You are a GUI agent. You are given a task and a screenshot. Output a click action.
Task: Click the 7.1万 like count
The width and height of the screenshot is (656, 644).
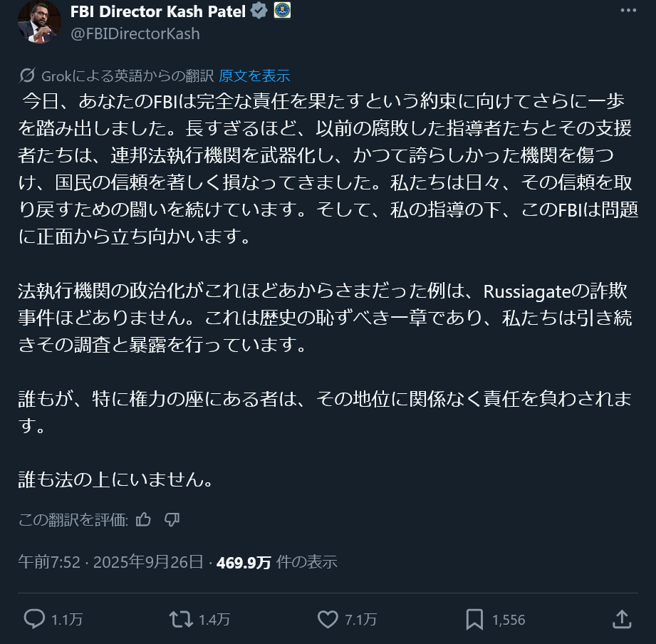click(x=360, y=620)
